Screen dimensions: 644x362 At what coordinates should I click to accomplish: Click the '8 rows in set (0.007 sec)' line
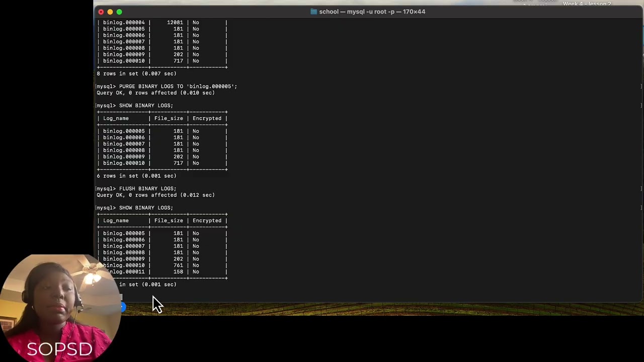(136, 74)
